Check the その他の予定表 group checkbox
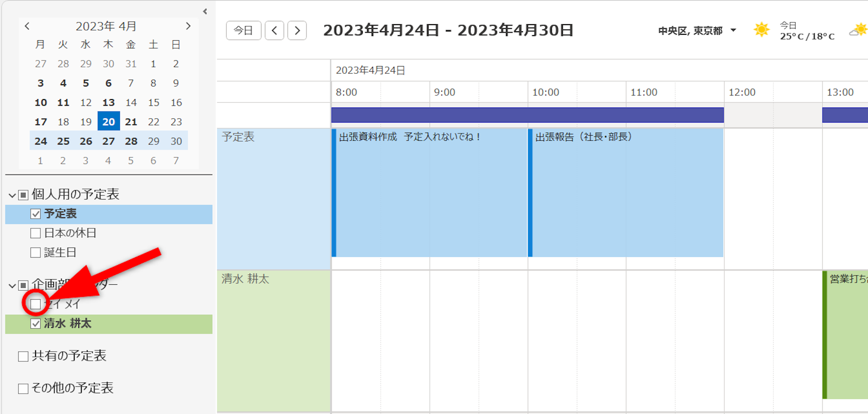 [x=23, y=389]
